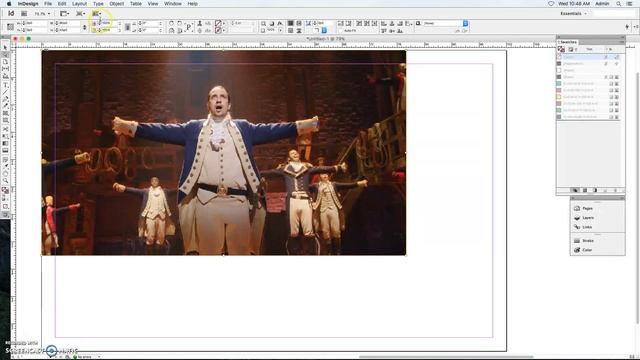Select the Rectangle Frame tool
Viewport: 640px width, 360px height.
pyautogui.click(x=5, y=113)
